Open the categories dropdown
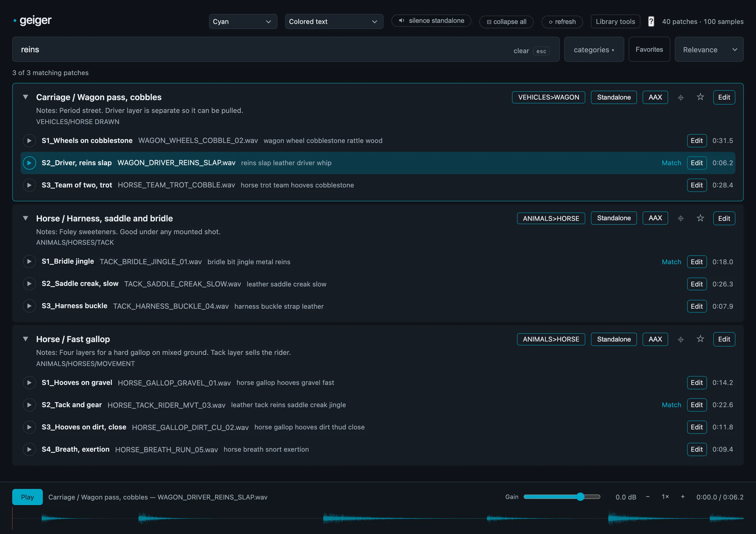 click(594, 49)
